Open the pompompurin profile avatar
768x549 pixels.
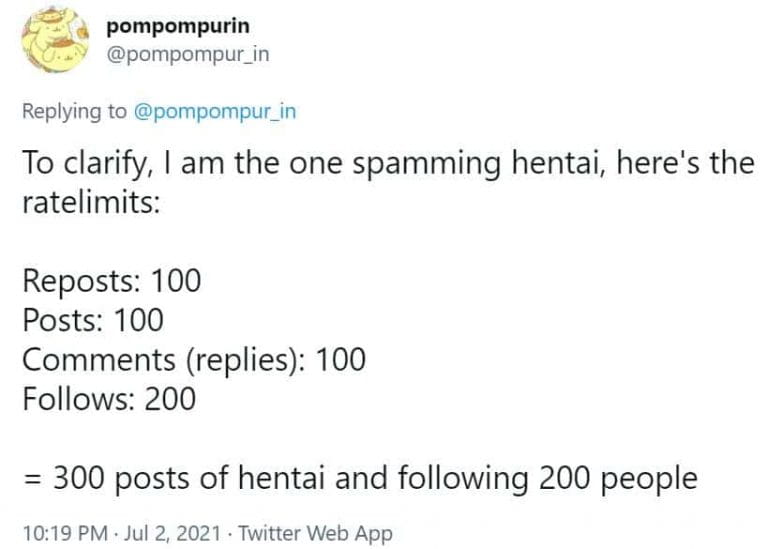coord(55,40)
